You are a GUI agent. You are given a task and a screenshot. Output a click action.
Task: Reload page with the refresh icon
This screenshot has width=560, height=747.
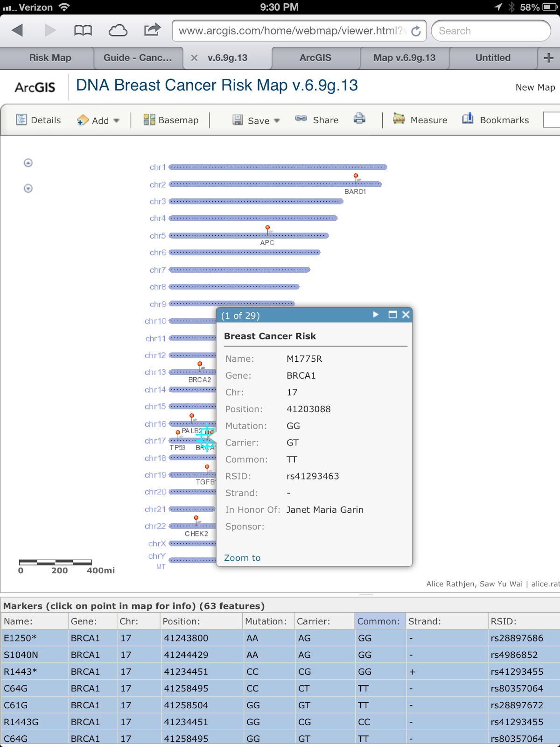pyautogui.click(x=416, y=31)
